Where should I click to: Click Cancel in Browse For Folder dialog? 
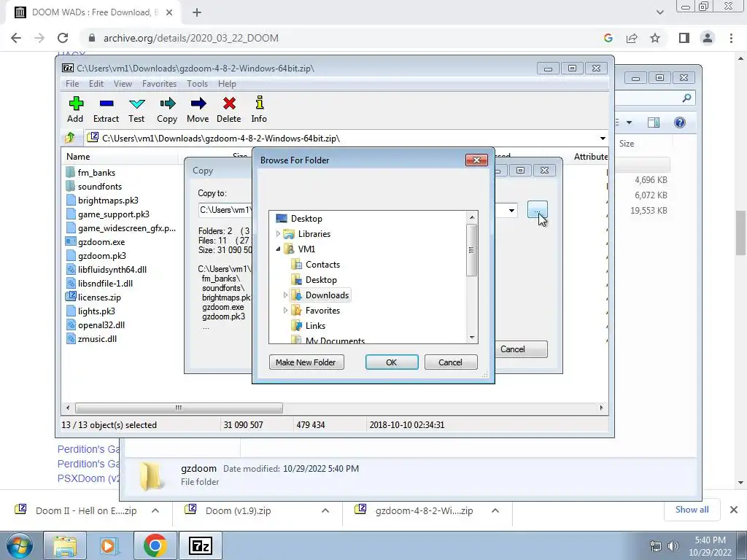[x=451, y=362]
